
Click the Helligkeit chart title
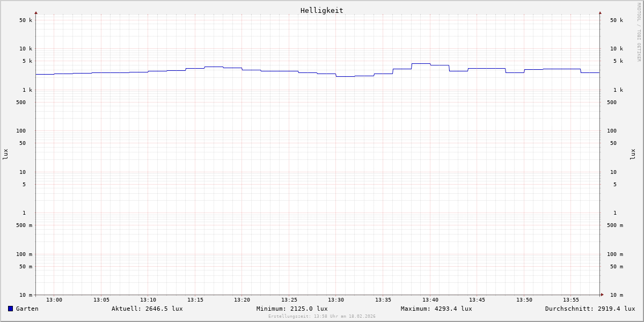click(321, 10)
